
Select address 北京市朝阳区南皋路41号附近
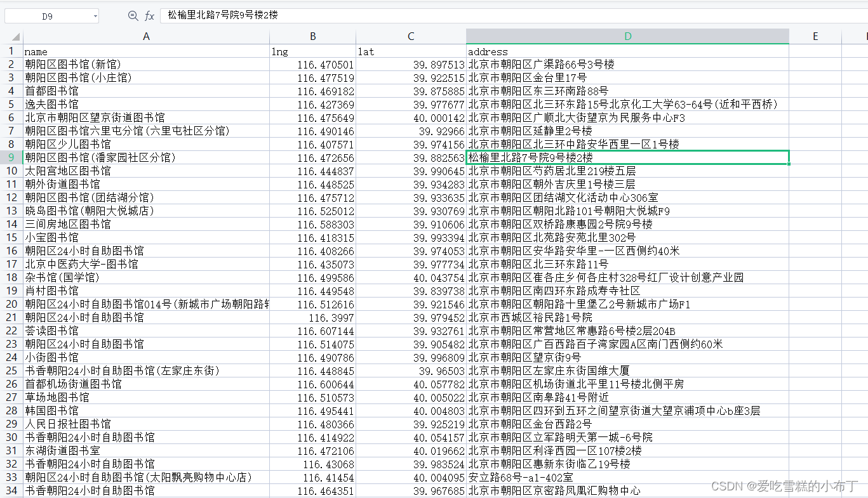click(x=627, y=397)
